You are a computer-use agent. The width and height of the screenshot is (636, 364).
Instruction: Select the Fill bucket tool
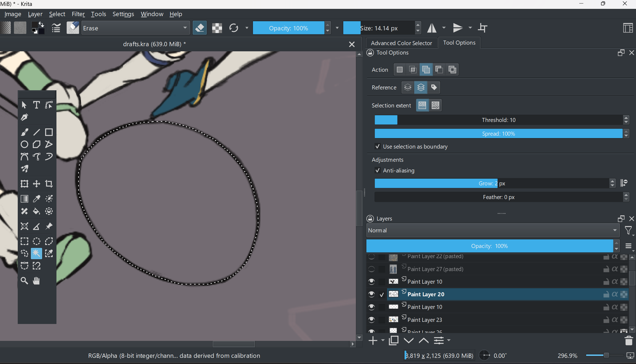37,211
